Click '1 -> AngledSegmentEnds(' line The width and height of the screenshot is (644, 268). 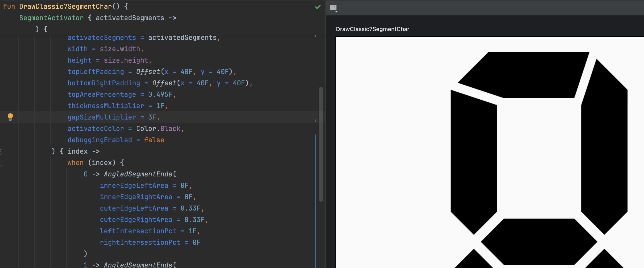[x=130, y=265]
